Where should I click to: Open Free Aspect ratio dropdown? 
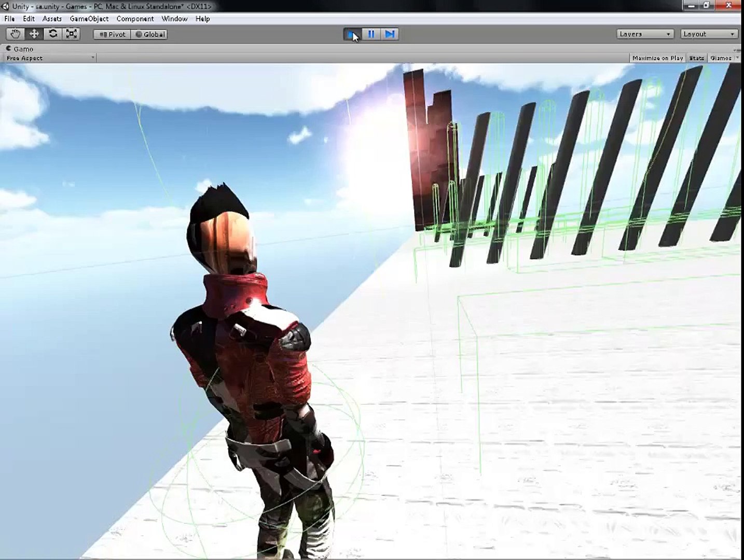click(50, 58)
